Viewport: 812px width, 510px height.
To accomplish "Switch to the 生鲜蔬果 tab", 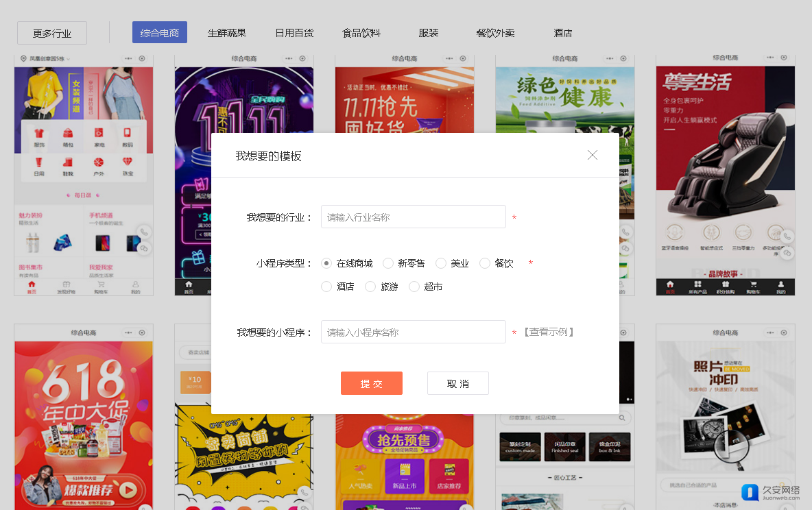I will coord(227,33).
